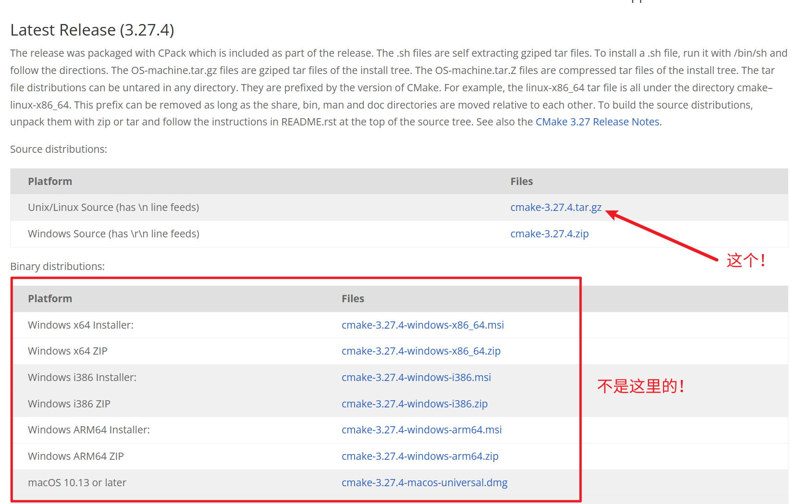Click the 'Windows i386 ZIP' cell

tap(69, 404)
